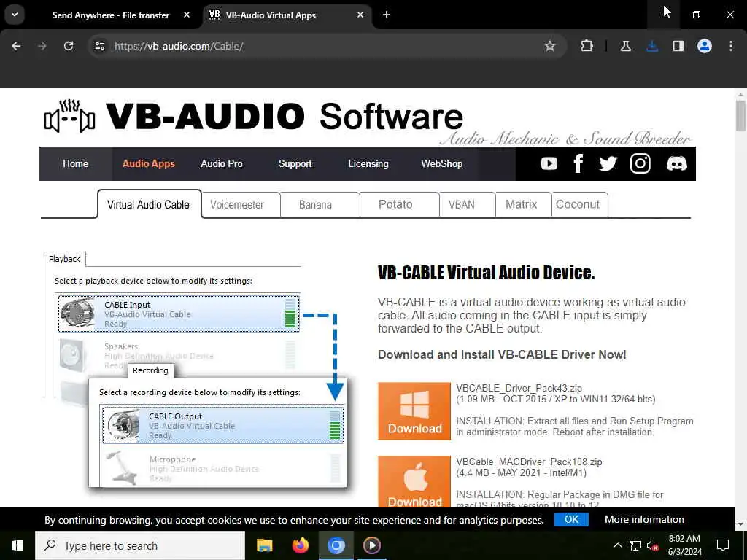Reload the current page
The height and width of the screenshot is (560, 747).
[69, 46]
